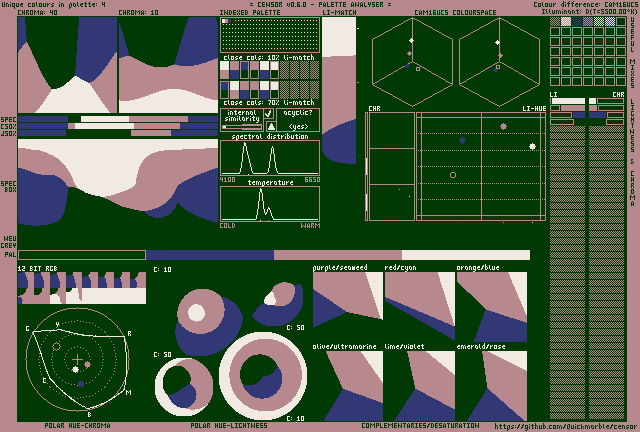The image size is (640, 432).
Task: Click the spectrum box landscape plot
Action: (x=118, y=181)
